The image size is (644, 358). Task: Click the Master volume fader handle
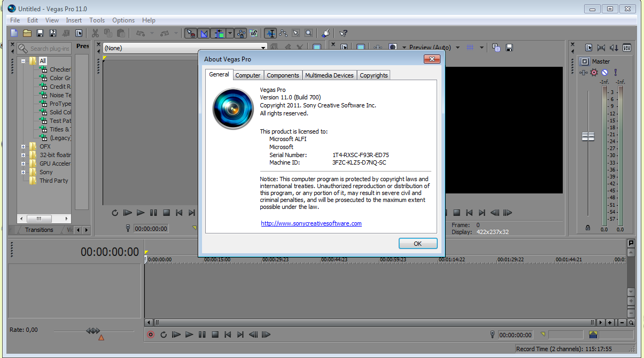pos(588,136)
